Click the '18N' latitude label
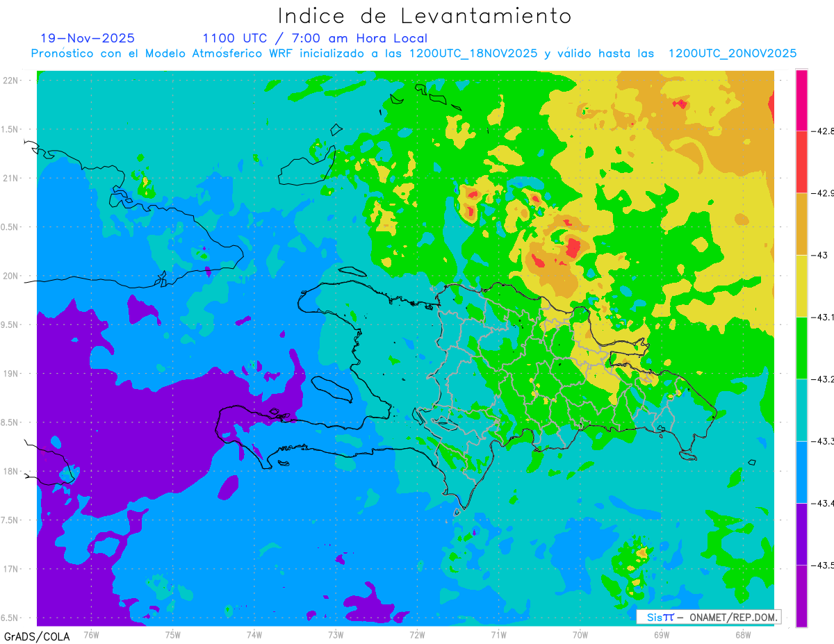834x644 pixels. click(11, 472)
